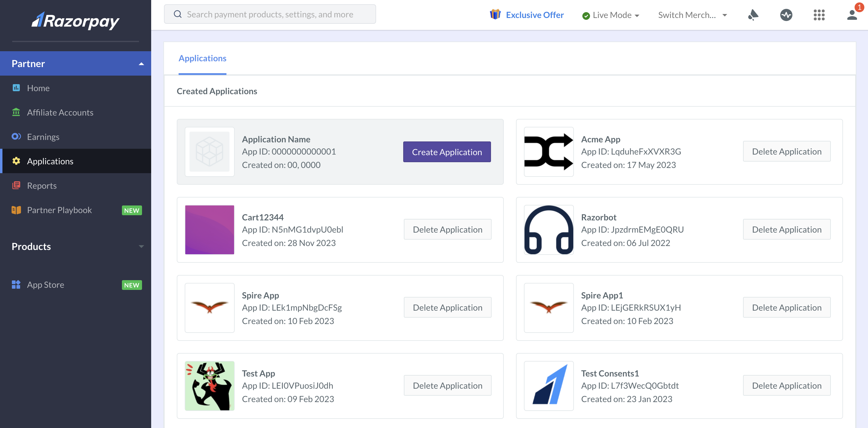Click the placeholder cube application image
This screenshot has width=868, height=428.
(x=210, y=152)
